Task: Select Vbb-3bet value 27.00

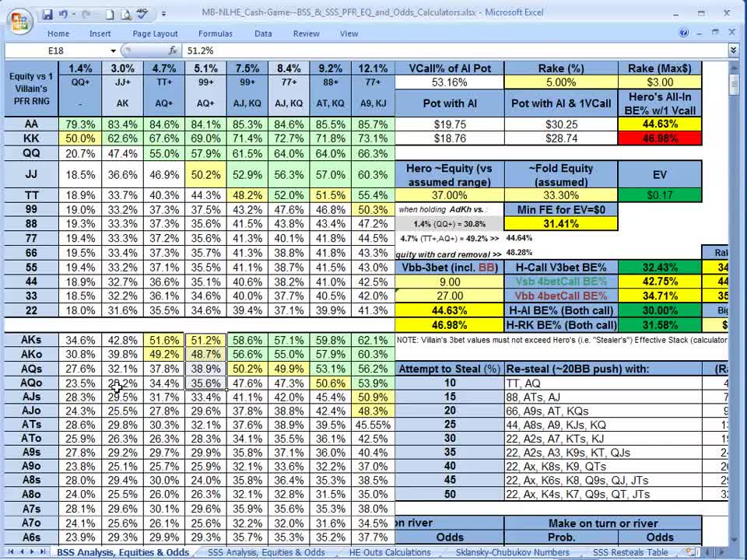Action: [x=449, y=296]
